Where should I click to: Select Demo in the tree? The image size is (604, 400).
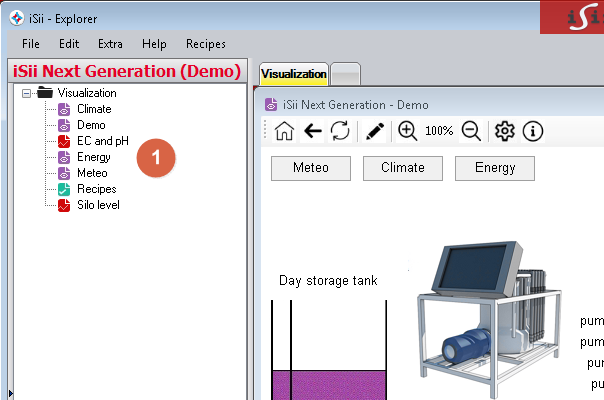click(x=91, y=125)
